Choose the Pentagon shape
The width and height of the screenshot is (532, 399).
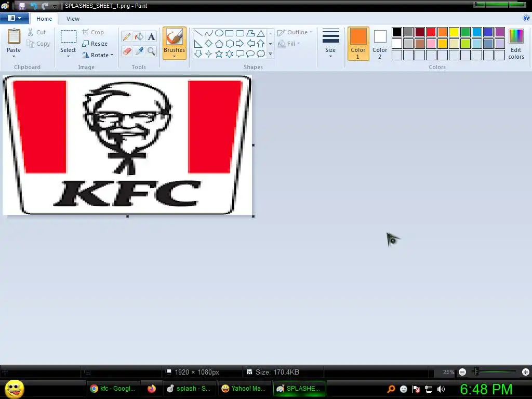click(219, 44)
